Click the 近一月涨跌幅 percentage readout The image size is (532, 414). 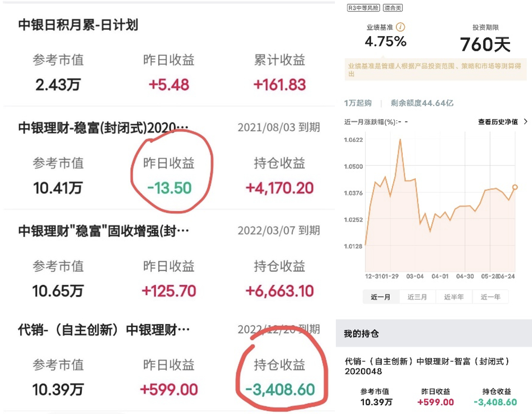[375, 122]
